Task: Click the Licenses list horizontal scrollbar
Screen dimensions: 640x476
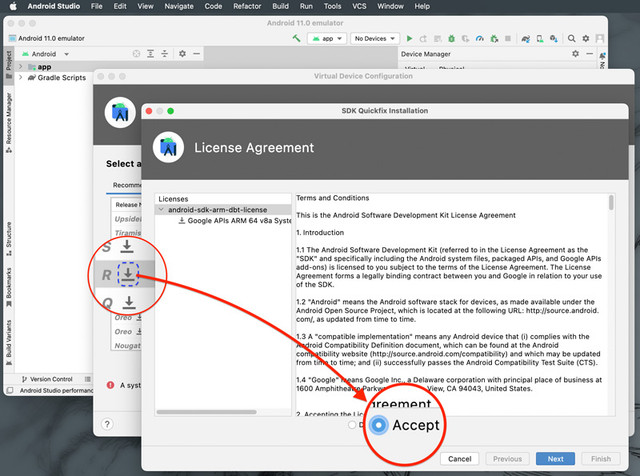Action: [207, 412]
